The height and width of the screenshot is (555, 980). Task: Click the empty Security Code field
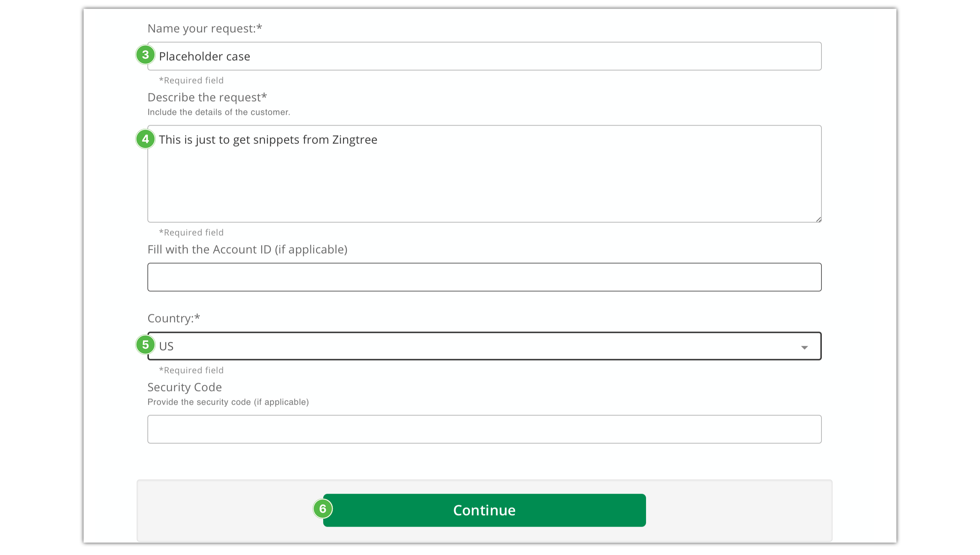point(484,429)
